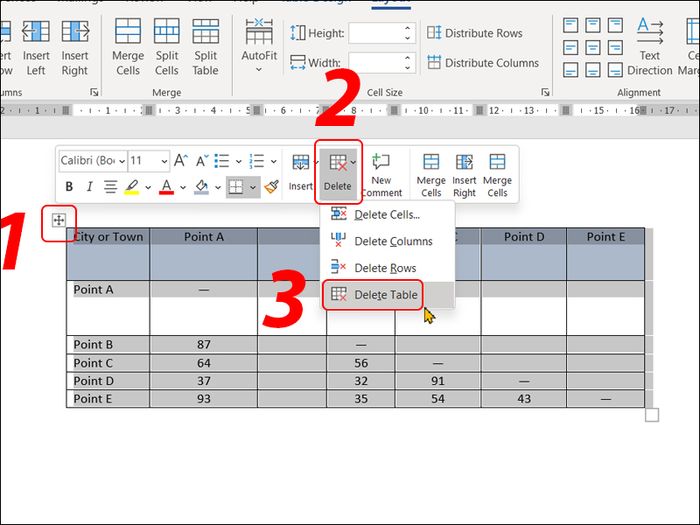The width and height of the screenshot is (700, 525).
Task: Apply the red font color
Action: click(167, 187)
